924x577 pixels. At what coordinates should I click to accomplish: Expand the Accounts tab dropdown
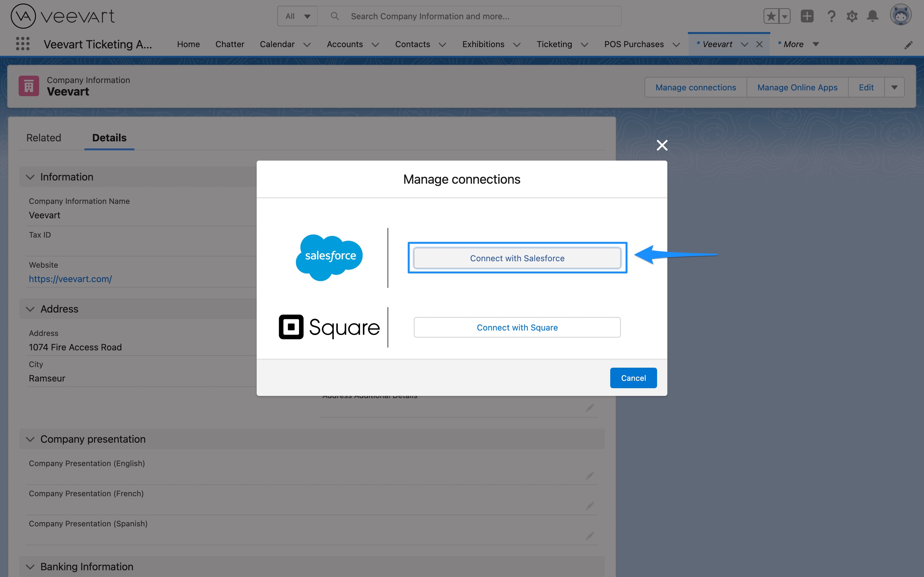(375, 44)
